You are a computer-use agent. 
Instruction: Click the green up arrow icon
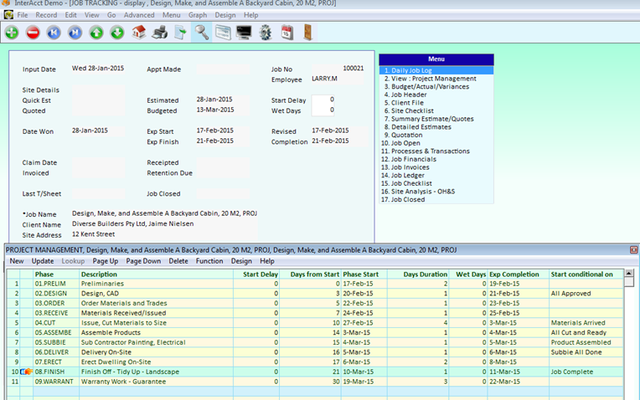click(96, 32)
